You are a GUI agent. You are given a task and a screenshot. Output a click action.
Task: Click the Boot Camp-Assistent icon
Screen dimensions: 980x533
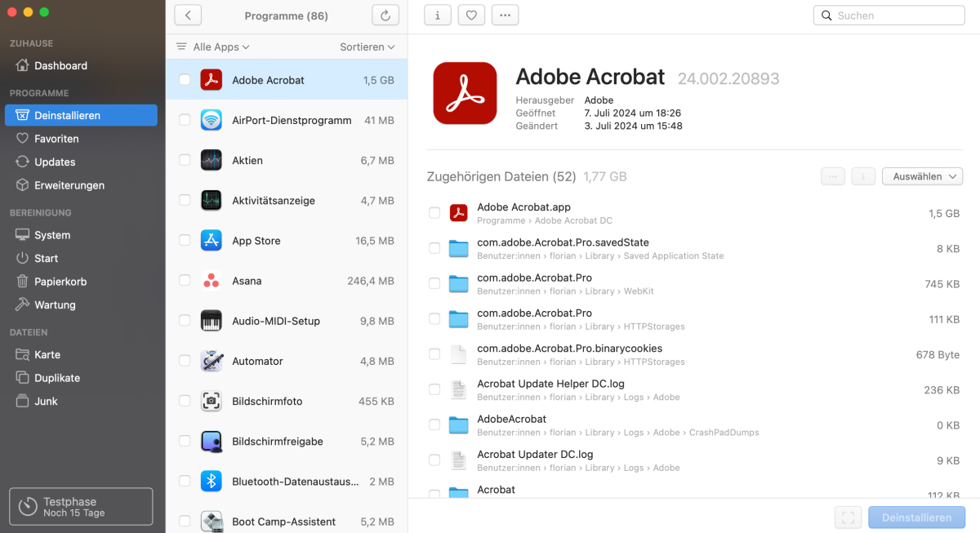[212, 522]
